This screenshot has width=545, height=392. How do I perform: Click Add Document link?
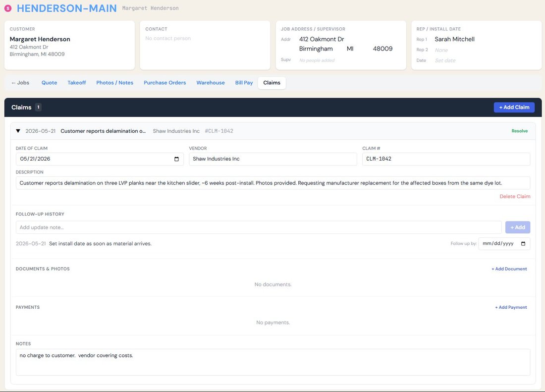click(x=509, y=269)
